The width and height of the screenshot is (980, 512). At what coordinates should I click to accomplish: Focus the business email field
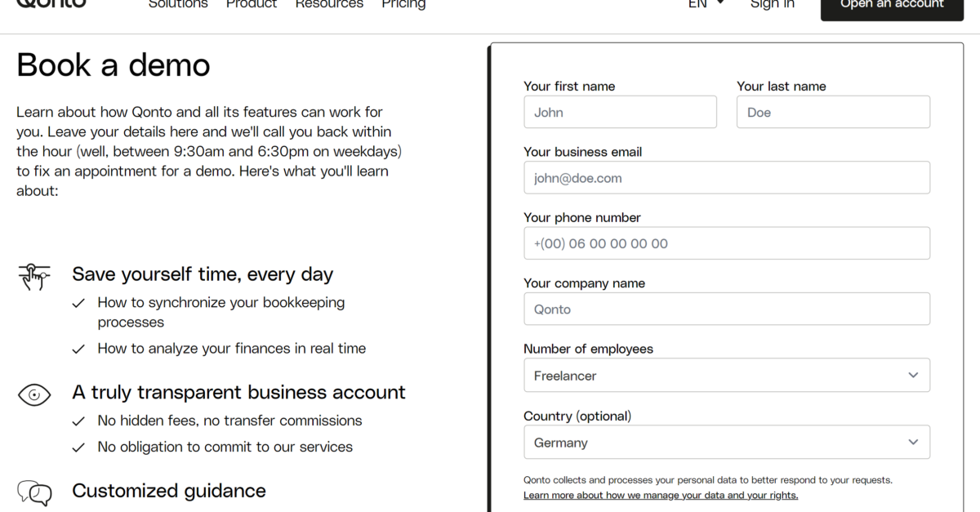click(x=727, y=177)
